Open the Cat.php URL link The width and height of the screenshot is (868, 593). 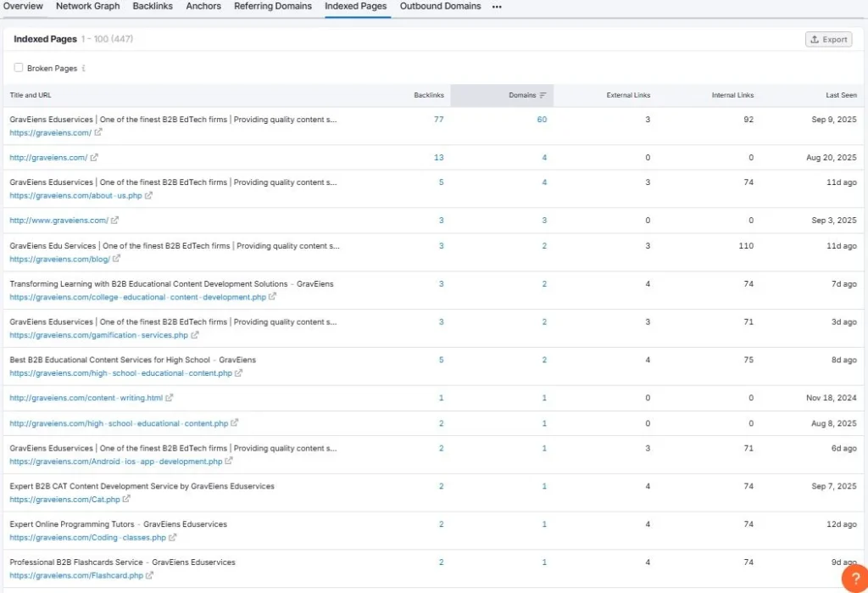coord(64,500)
